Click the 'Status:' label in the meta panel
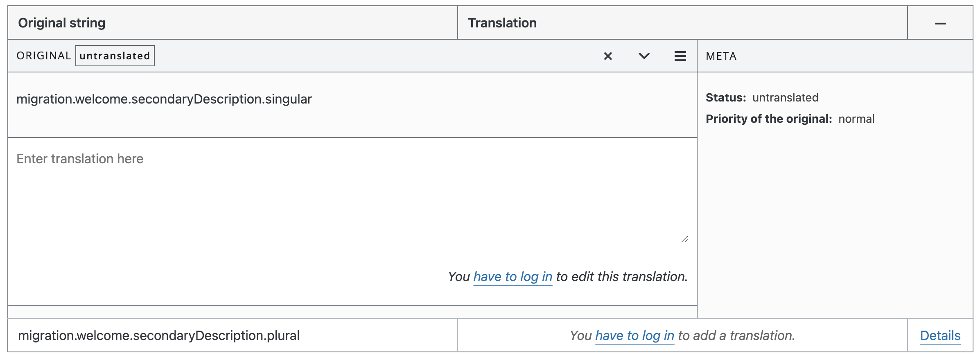 point(726,98)
